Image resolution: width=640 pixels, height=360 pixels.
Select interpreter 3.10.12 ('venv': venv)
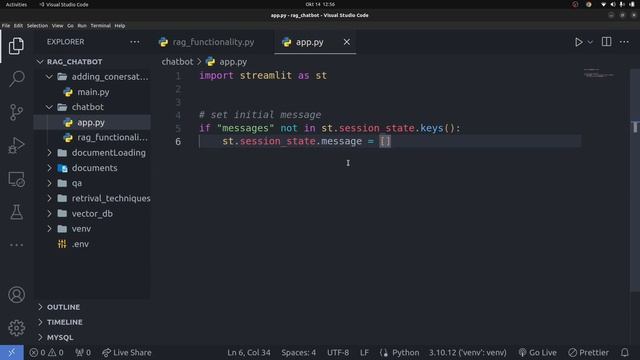[467, 353]
